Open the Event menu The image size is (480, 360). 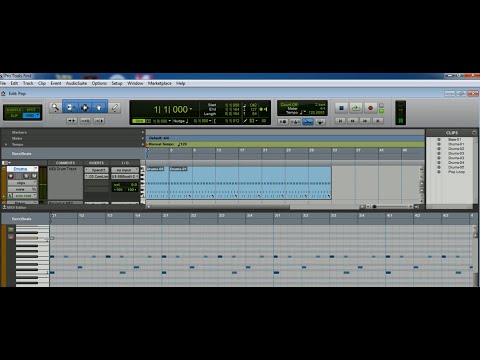(56, 83)
